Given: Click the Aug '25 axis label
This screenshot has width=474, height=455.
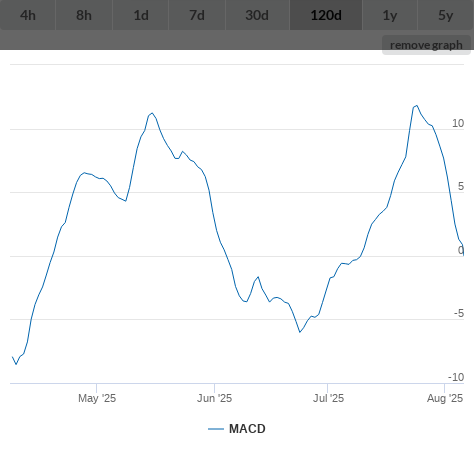Looking at the screenshot, I should pyautogui.click(x=445, y=398).
